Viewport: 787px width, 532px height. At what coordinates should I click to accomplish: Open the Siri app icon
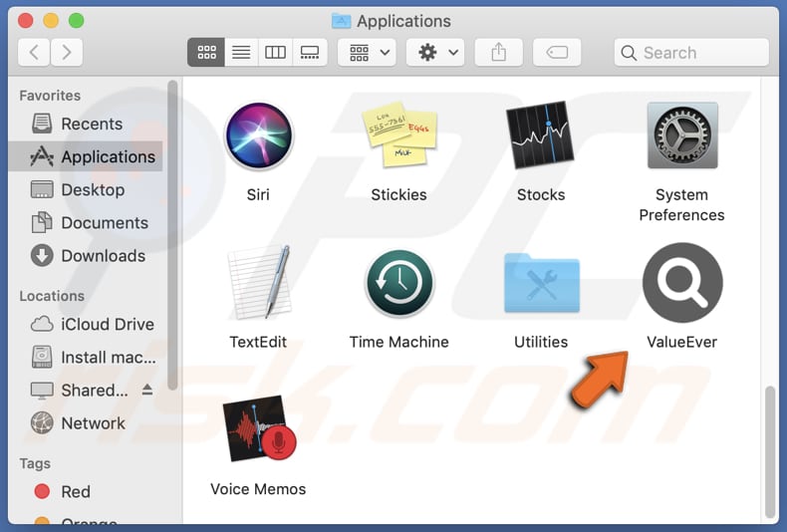tap(258, 135)
